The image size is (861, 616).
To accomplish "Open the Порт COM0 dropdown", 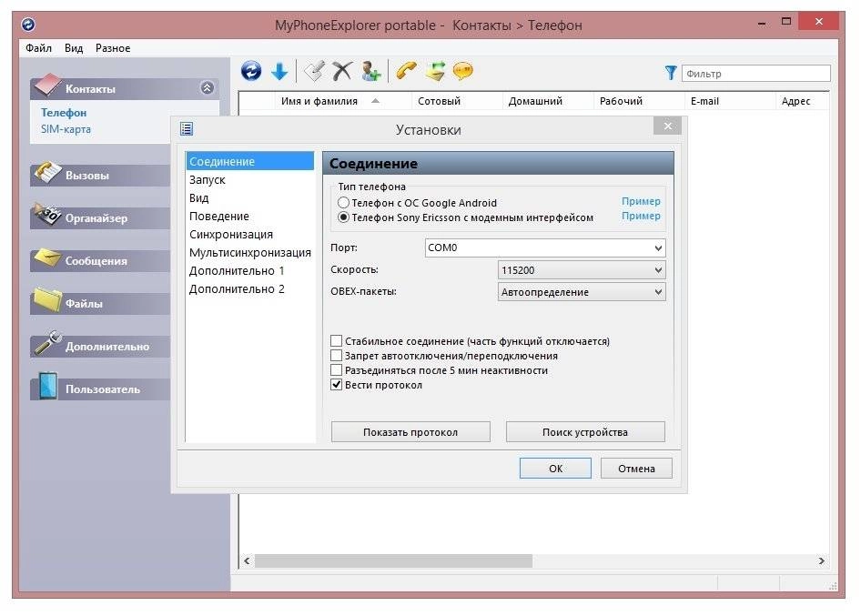I will pyautogui.click(x=545, y=247).
